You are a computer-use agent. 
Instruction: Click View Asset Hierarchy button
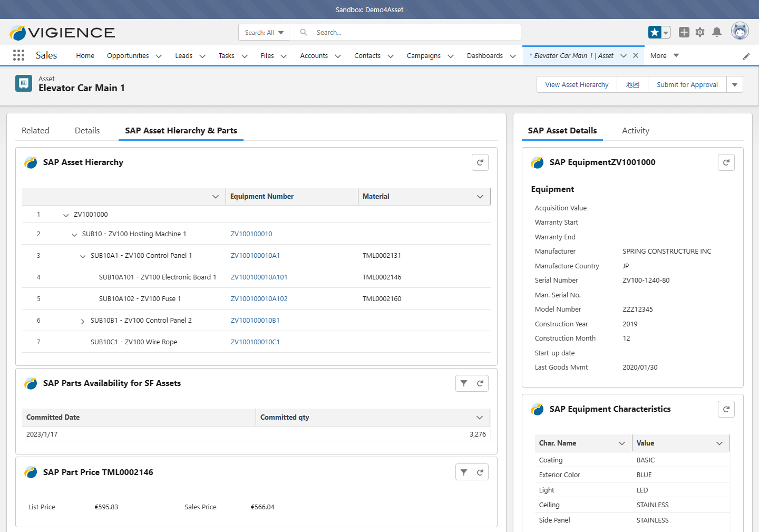click(x=577, y=84)
